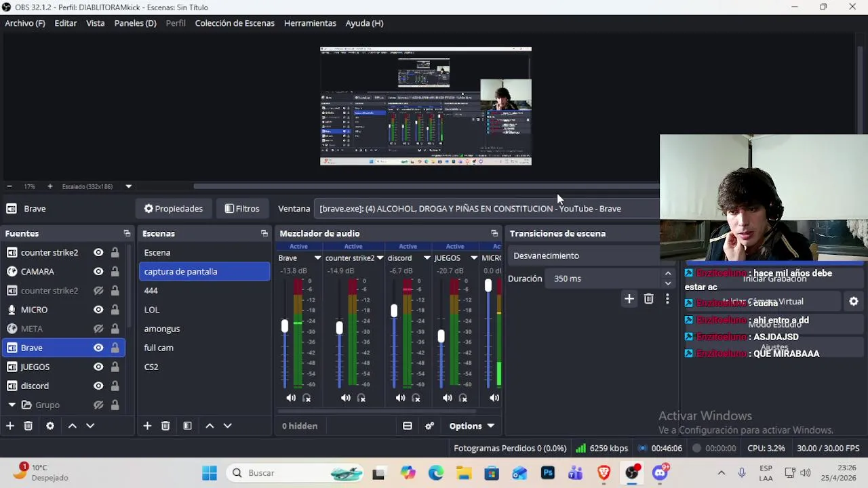This screenshot has height=488, width=868.
Task: Hide the JUEGOS source
Action: (98, 367)
